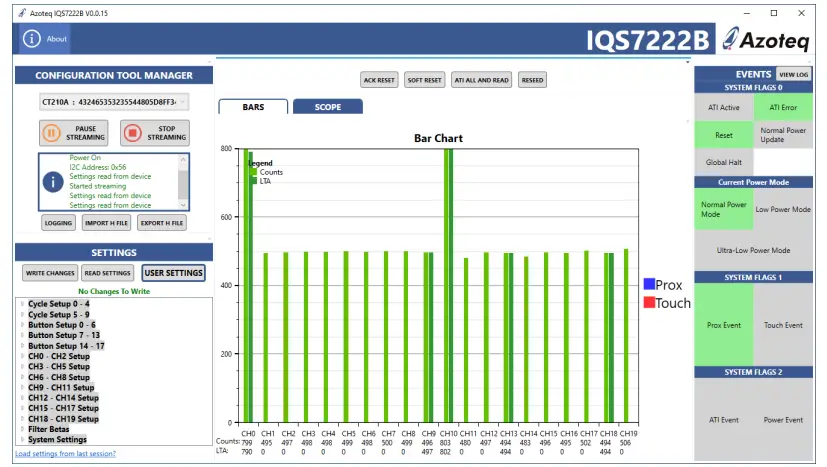The height and width of the screenshot is (467, 827).
Task: Click the blue Prox color swatch
Action: (x=649, y=285)
